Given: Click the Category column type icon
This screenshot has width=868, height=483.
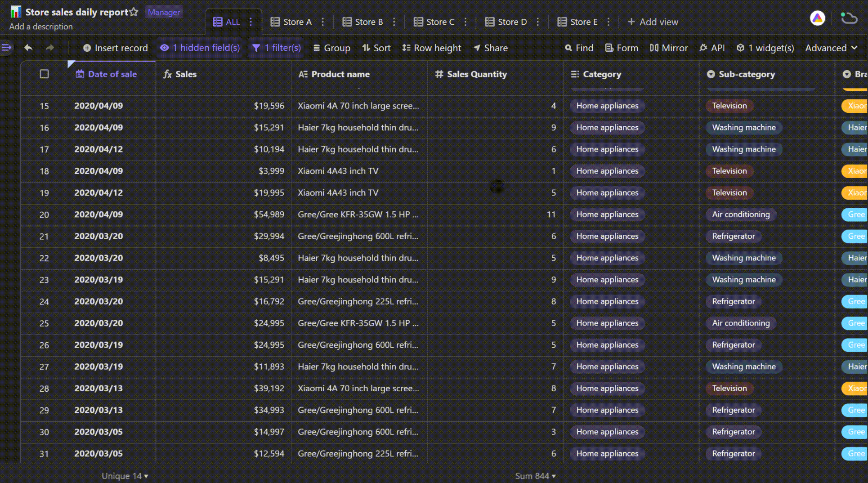Looking at the screenshot, I should pos(575,74).
